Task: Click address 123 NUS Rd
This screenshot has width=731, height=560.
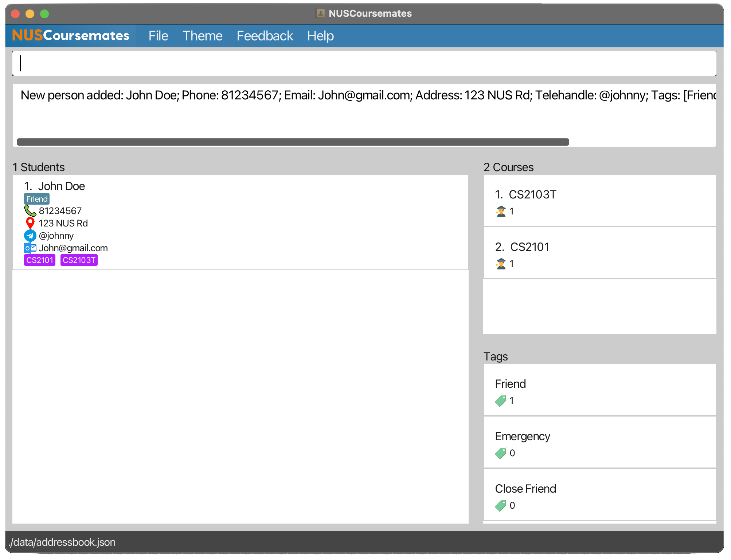Action: 63,223
